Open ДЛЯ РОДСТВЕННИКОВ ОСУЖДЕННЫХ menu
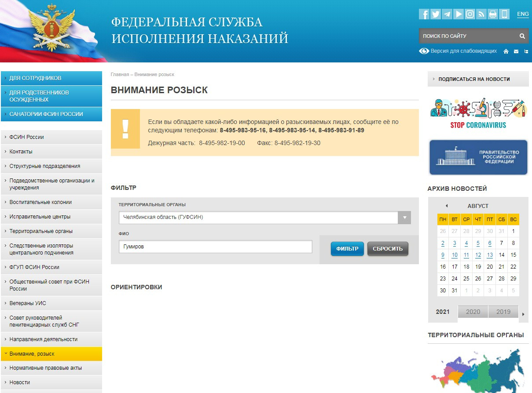The width and height of the screenshot is (532, 393). pos(51,96)
